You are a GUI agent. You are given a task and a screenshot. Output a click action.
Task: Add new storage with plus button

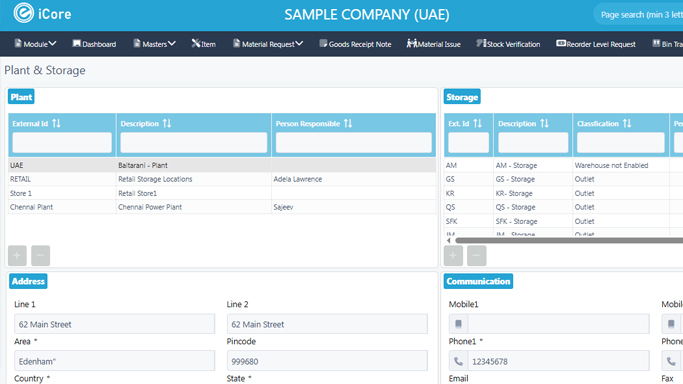tap(453, 256)
